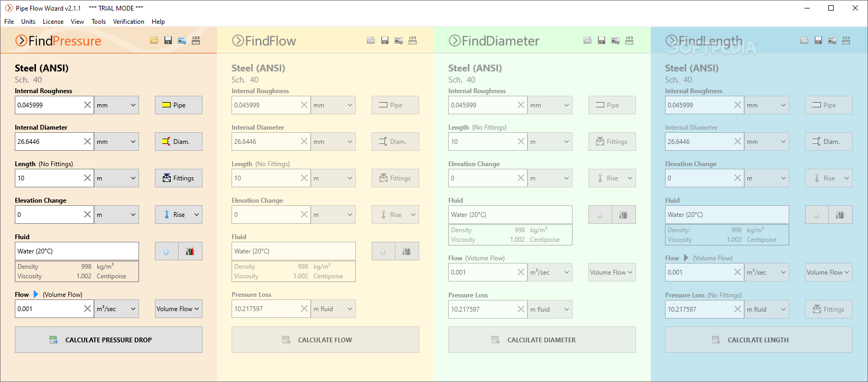Click CALCULATE DIAMETER button
The width and height of the screenshot is (868, 382).
tap(542, 340)
